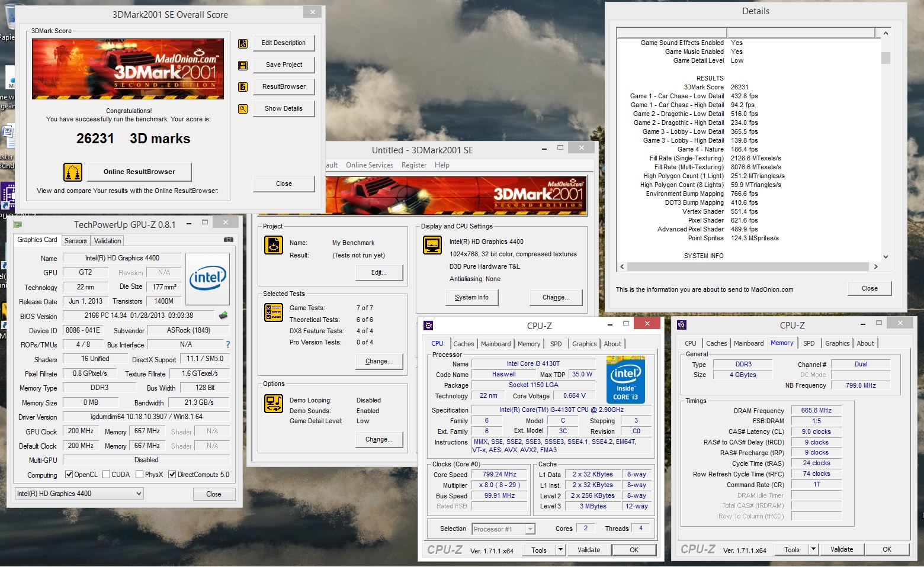Open the Processor #1 selection dropdown
Viewport: 924px width, 567px height.
click(x=503, y=529)
